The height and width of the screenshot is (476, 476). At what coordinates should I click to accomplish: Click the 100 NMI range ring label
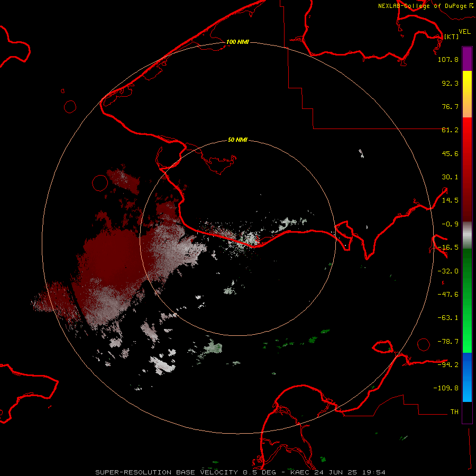click(237, 42)
